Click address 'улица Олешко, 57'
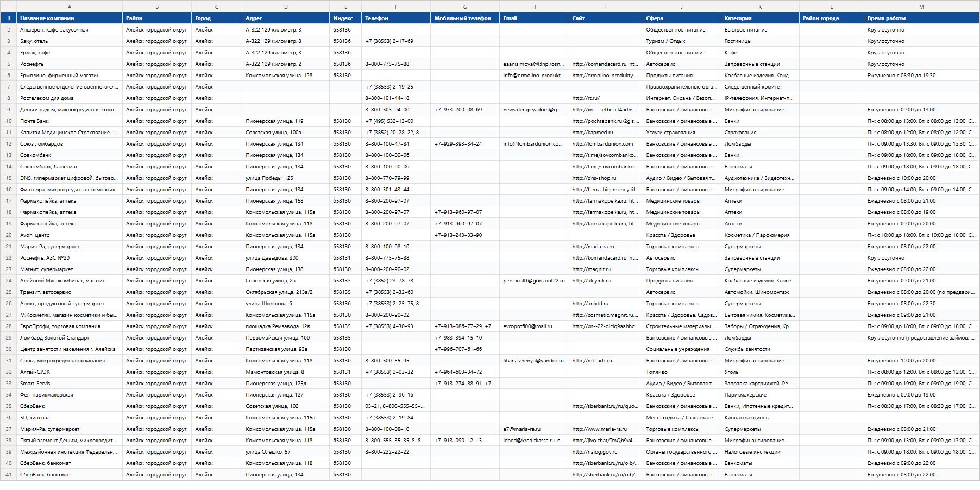Viewport: 980px width, 490px height. coord(286,452)
